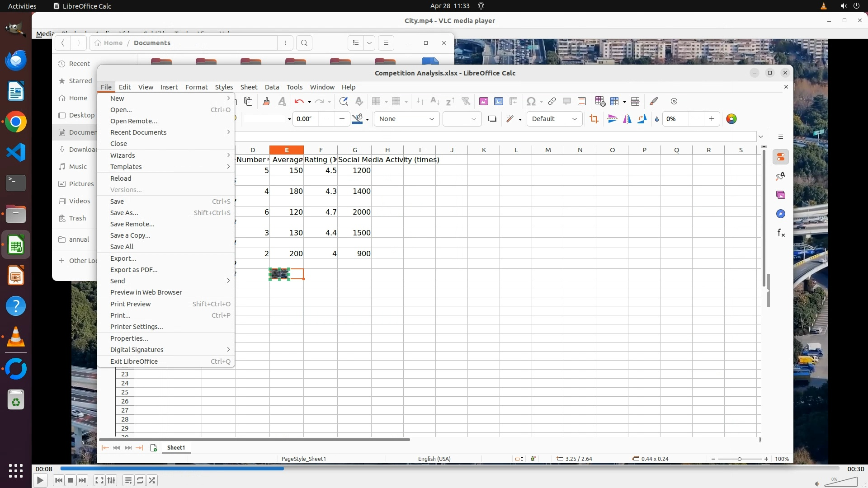Open the Functions sidebar fx icon
Screen dimensions: 868x488
point(781,233)
